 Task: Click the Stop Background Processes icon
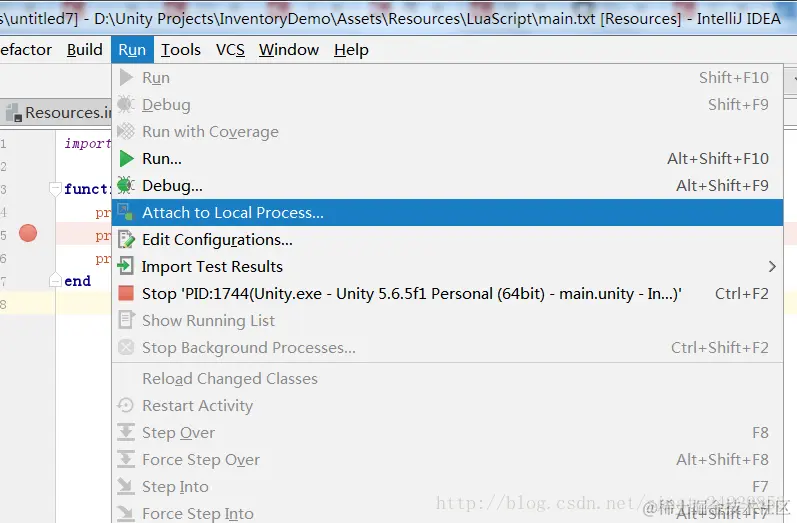pos(126,347)
